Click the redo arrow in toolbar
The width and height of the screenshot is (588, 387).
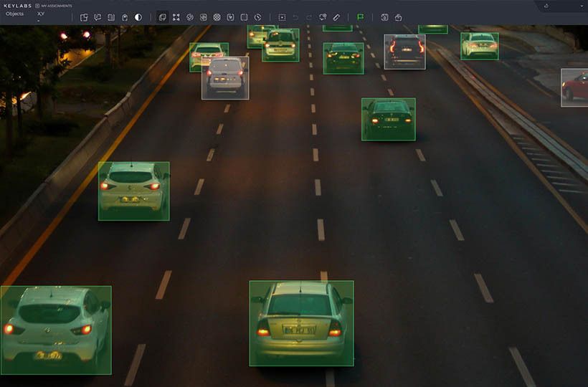point(309,17)
